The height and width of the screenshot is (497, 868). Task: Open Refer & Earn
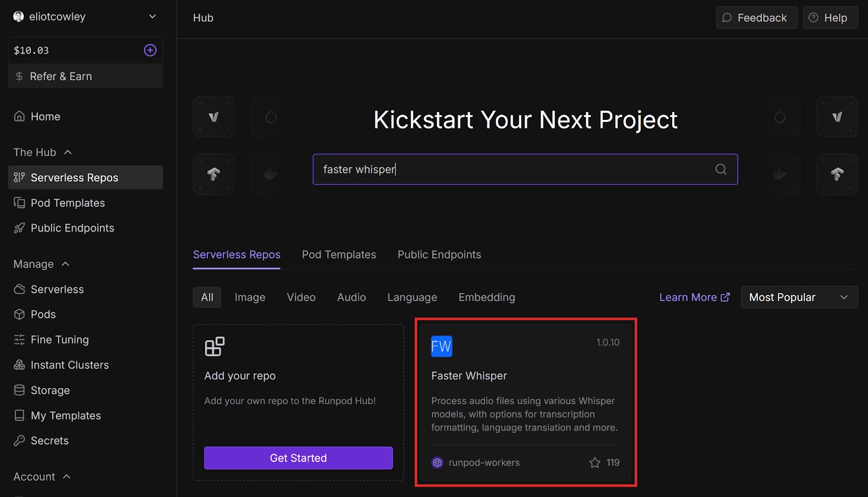coord(85,77)
